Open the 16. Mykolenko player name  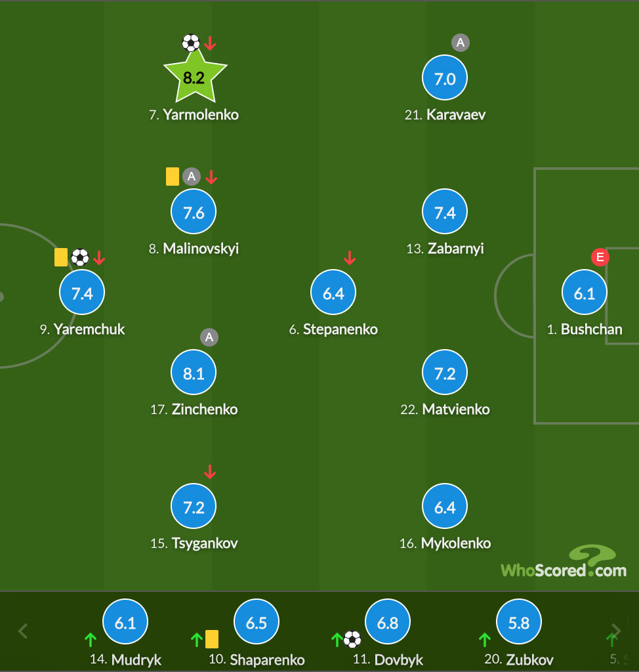tap(445, 543)
